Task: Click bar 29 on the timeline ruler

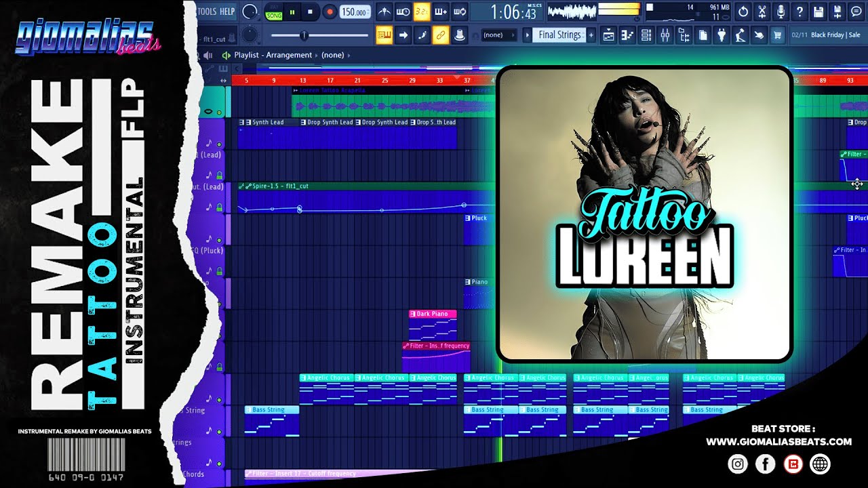Action: point(412,80)
